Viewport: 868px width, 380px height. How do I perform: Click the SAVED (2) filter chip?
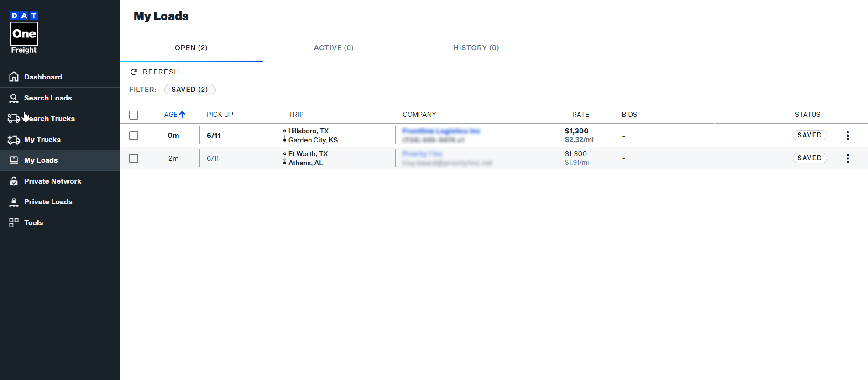coord(190,90)
